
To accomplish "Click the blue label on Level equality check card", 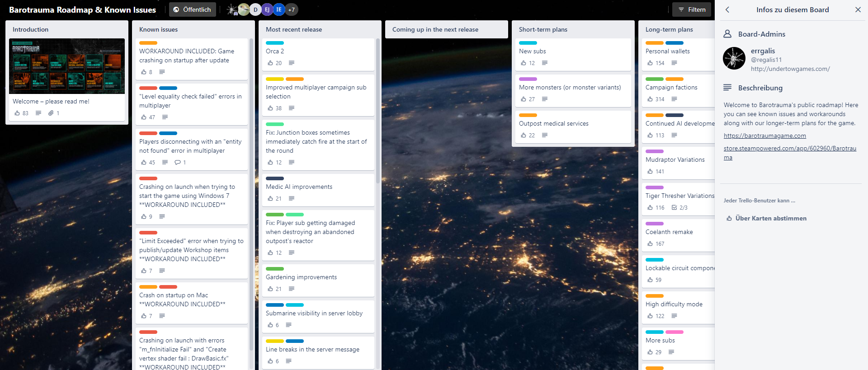I will click(x=168, y=88).
